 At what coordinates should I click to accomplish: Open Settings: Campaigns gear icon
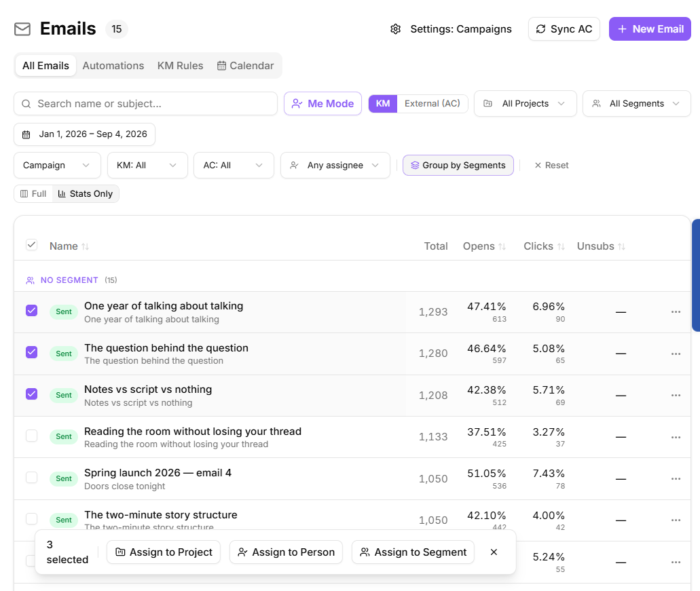[396, 29]
